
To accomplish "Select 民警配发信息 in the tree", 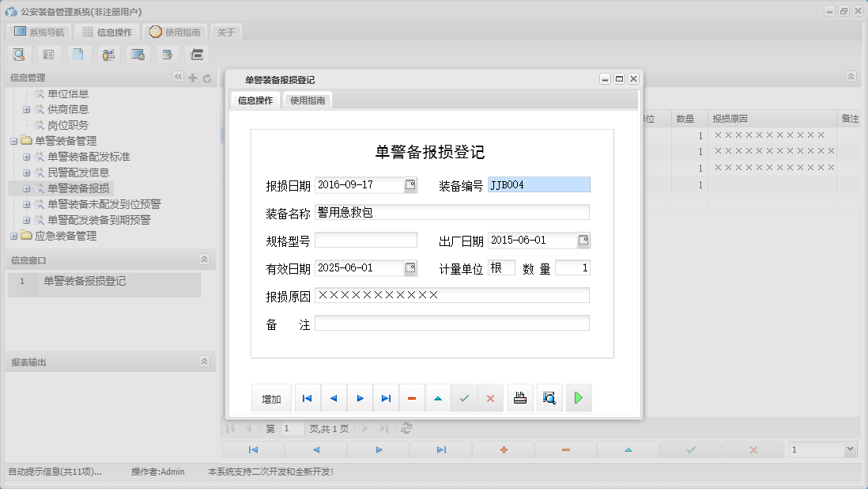I will [x=78, y=172].
